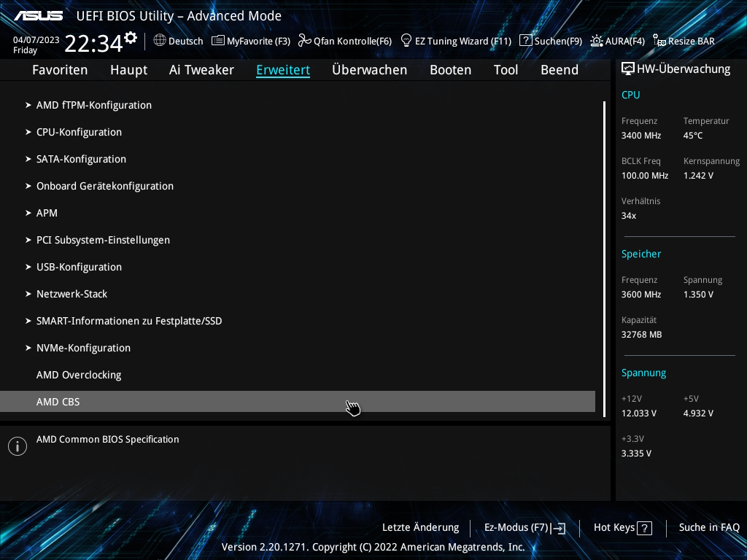Click the Hot Keys question mark icon

click(x=645, y=528)
